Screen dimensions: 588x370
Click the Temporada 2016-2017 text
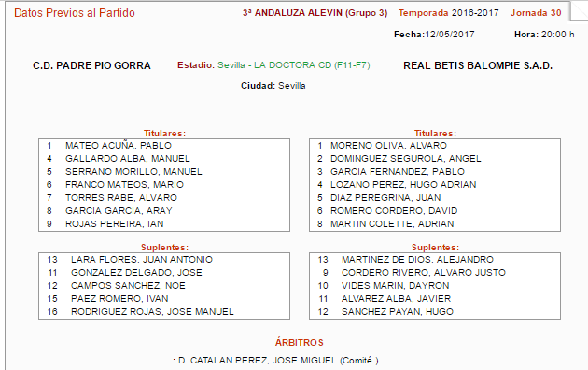(449, 13)
